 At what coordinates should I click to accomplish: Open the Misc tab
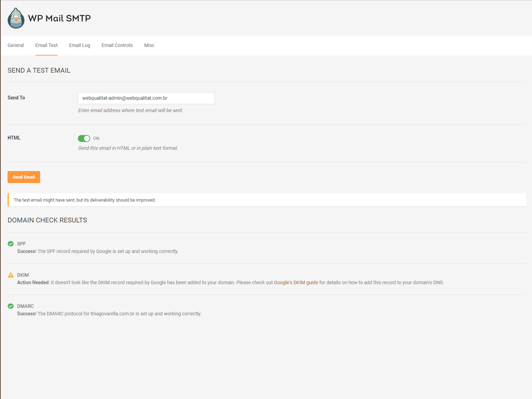(149, 45)
